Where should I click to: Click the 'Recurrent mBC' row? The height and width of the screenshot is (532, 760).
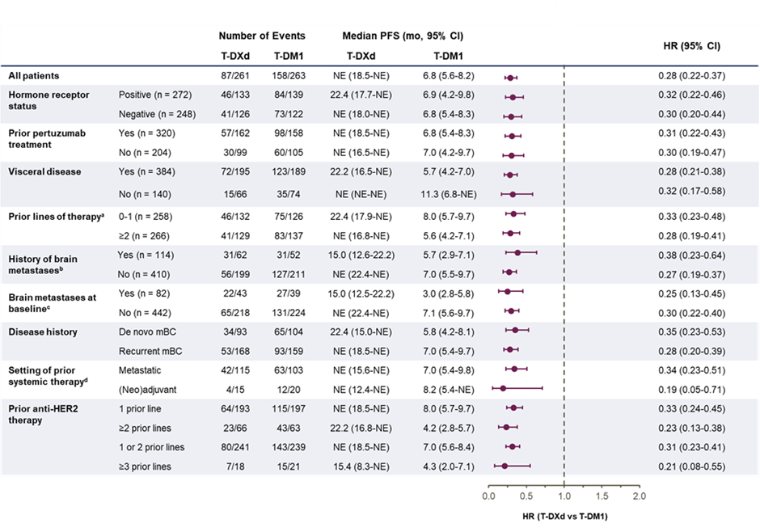pos(150,351)
